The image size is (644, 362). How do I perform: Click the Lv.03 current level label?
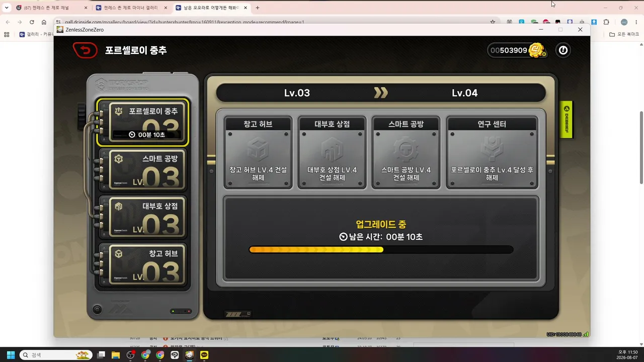297,93
